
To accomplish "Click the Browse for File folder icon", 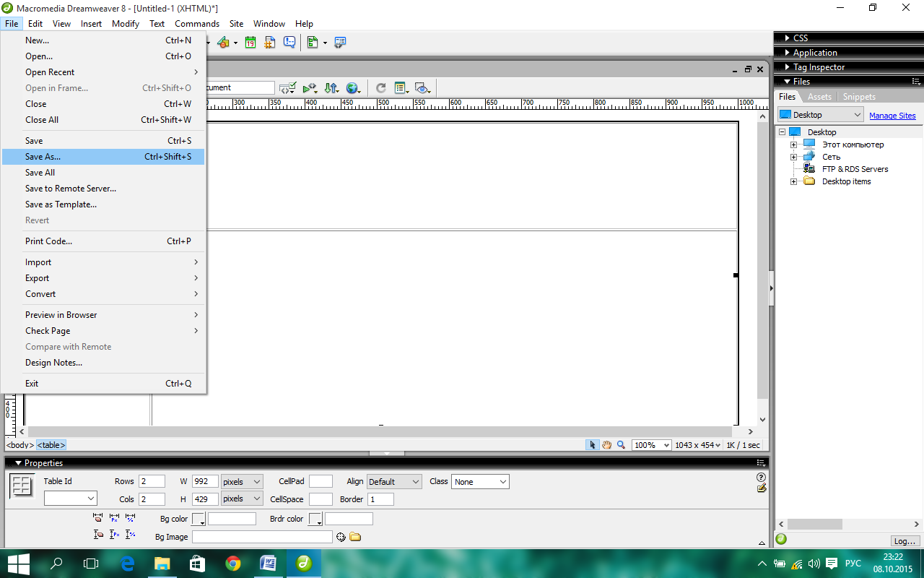I will click(354, 537).
